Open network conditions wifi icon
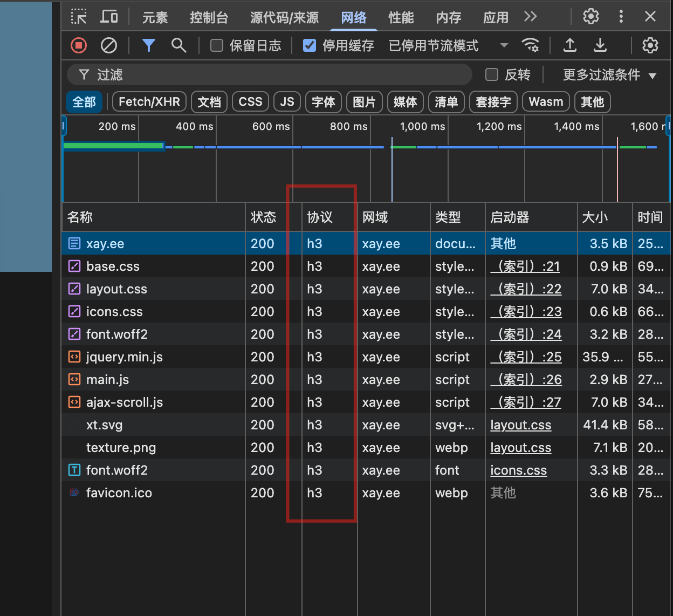Viewport: 673px width, 616px height. (530, 45)
